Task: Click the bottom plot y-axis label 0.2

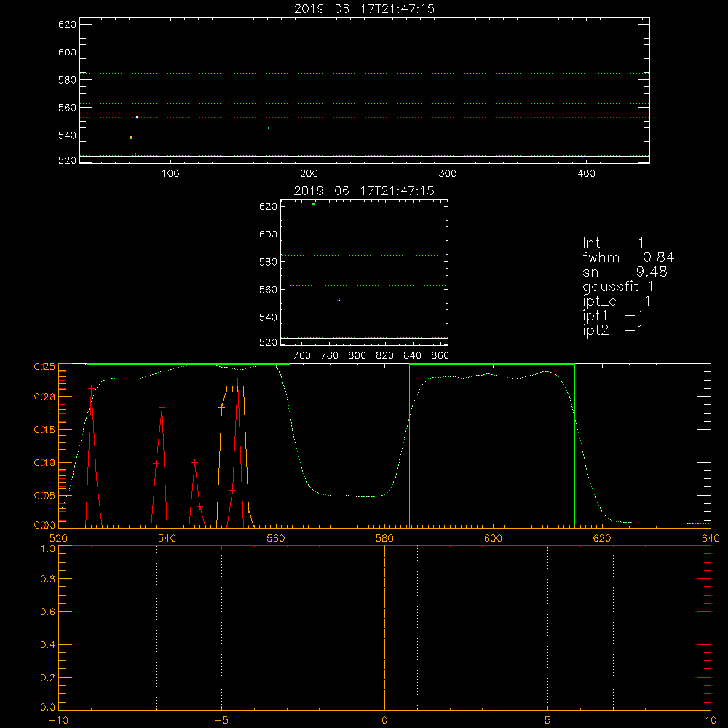Action: pyautogui.click(x=48, y=678)
